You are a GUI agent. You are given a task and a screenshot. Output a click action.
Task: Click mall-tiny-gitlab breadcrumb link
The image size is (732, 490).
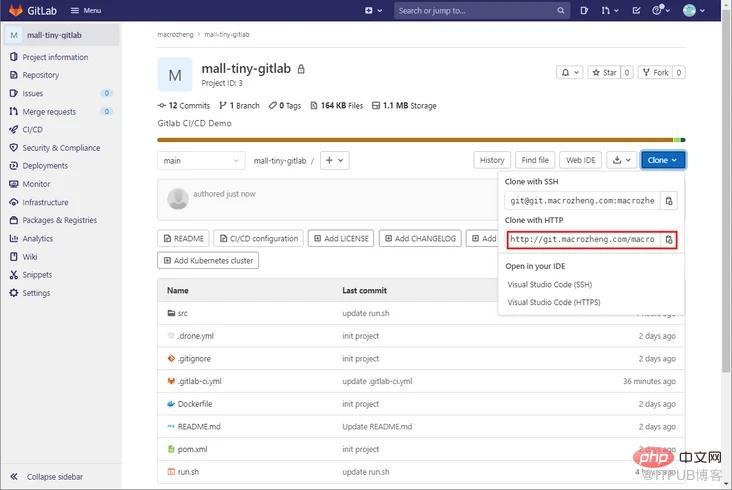[x=227, y=35]
